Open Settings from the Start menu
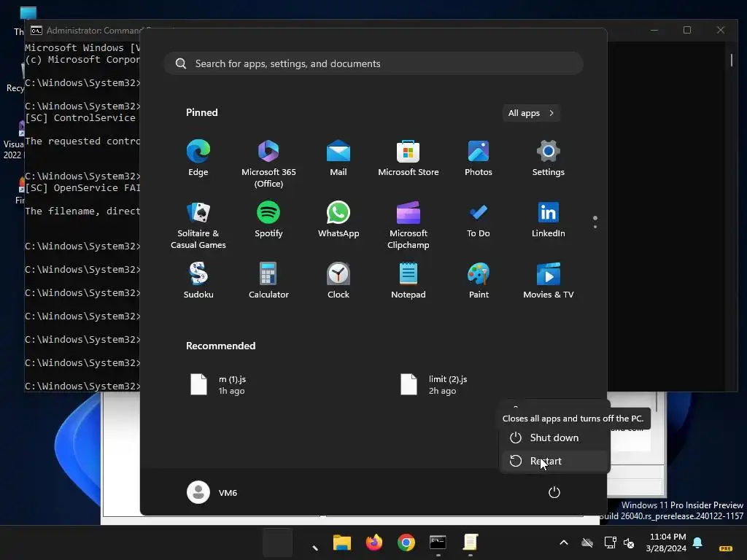This screenshot has height=560, width=747. click(x=549, y=158)
